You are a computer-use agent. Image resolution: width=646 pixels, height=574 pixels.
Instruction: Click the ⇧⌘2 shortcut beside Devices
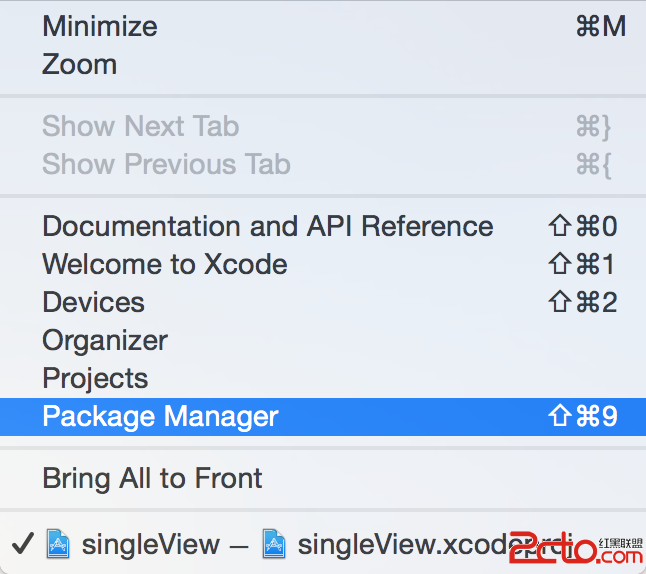click(x=583, y=302)
